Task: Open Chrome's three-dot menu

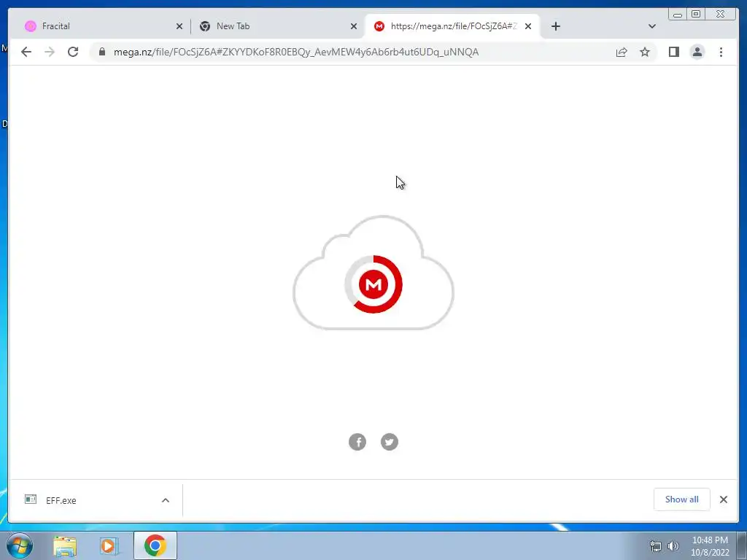Action: tap(721, 52)
